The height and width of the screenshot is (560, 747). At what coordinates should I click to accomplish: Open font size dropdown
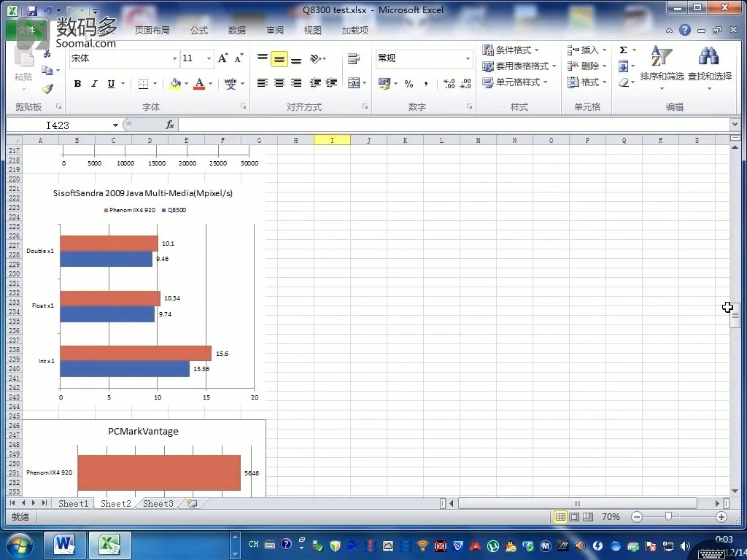209,58
